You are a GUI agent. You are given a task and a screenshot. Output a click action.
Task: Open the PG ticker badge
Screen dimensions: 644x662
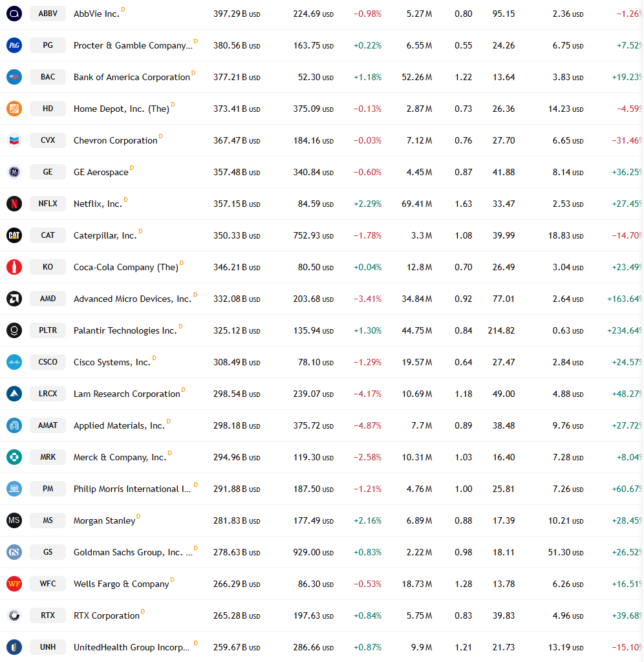pyautogui.click(x=48, y=45)
